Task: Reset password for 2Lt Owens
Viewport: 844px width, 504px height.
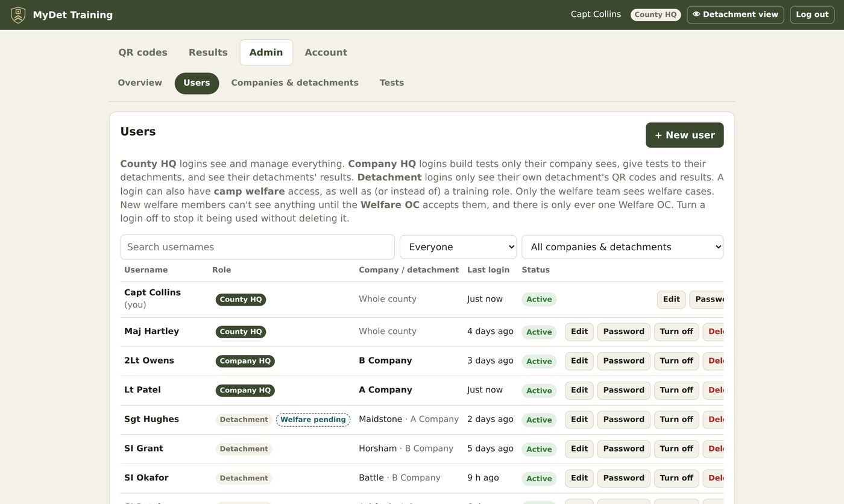Action: pos(624,361)
